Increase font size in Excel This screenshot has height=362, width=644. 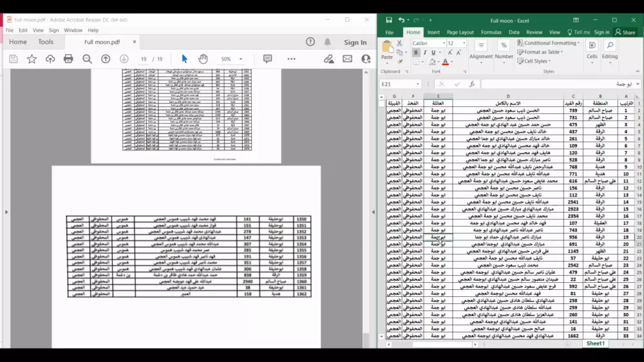[x=450, y=52]
